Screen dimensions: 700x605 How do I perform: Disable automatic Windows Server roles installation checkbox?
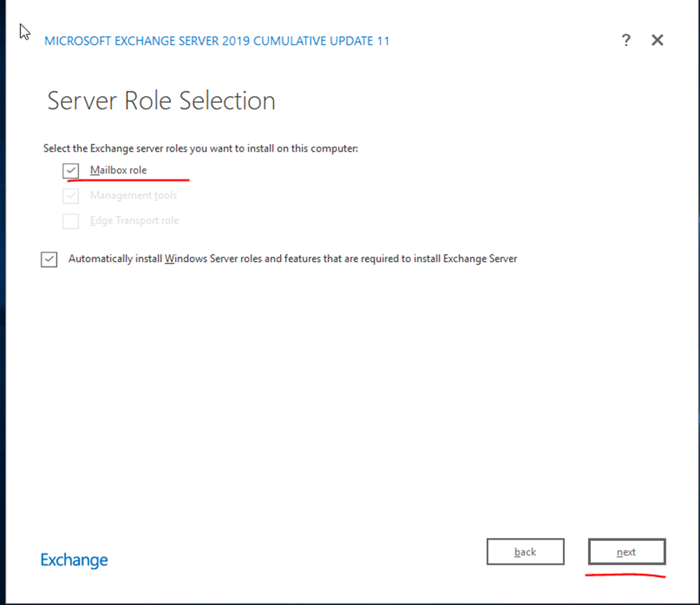coord(49,259)
